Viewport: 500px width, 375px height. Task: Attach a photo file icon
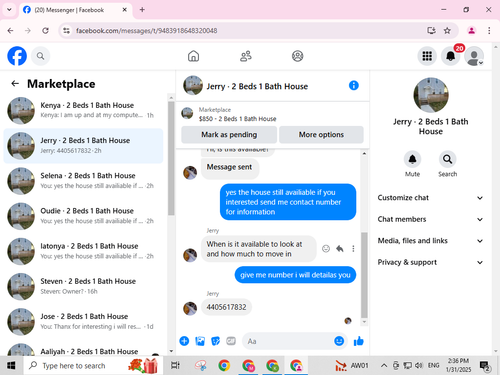click(x=200, y=341)
